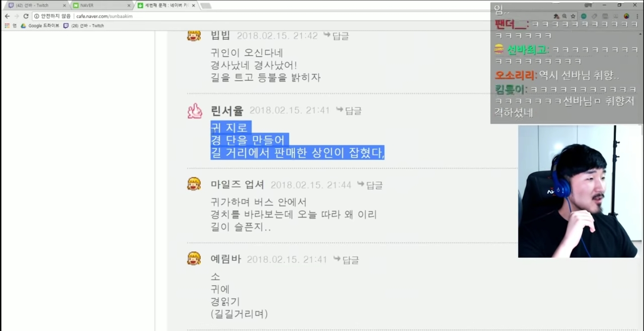Viewport: 644px width, 331px height.
Task: Click the green circle extension icon
Action: [584, 16]
